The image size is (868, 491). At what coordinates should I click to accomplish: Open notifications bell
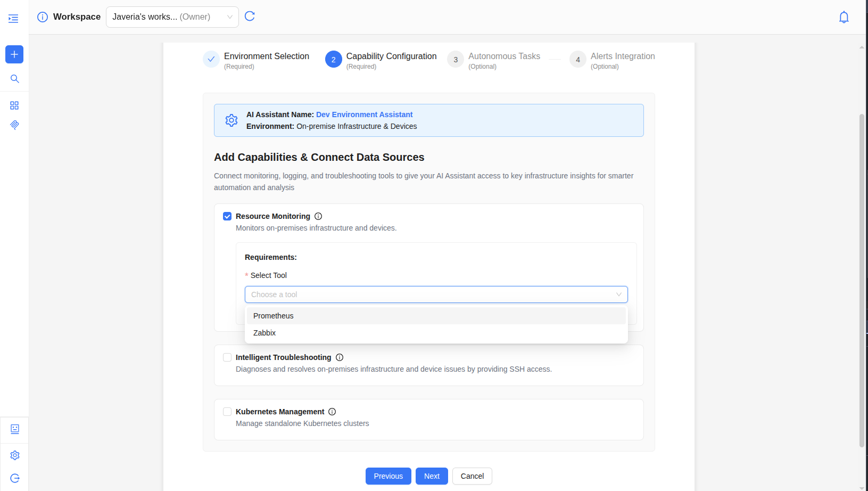click(844, 18)
